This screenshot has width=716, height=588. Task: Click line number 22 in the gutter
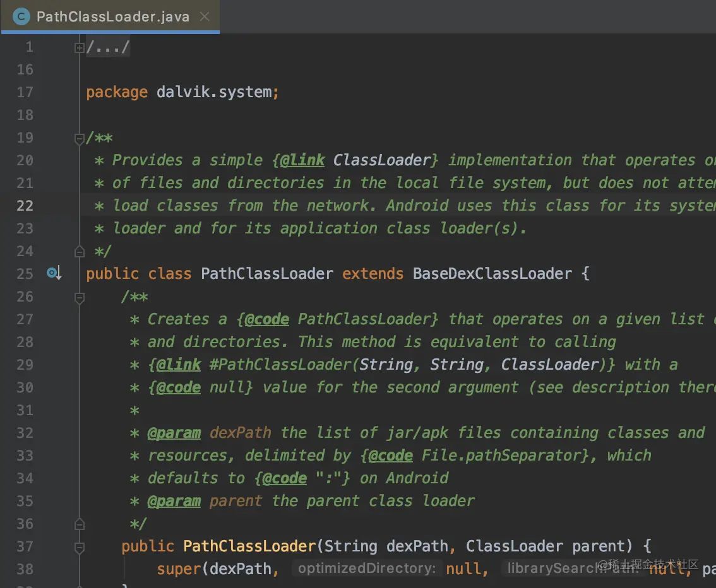click(25, 206)
